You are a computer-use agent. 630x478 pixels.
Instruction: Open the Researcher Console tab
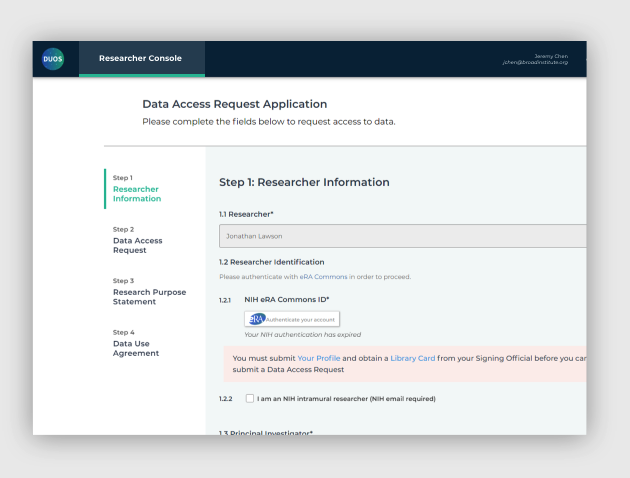[141, 59]
